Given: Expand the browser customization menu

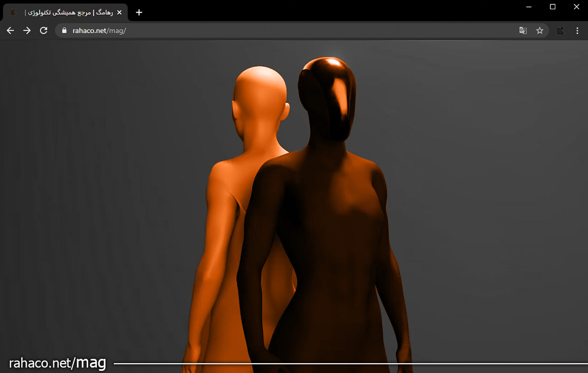Looking at the screenshot, I should 577,30.
